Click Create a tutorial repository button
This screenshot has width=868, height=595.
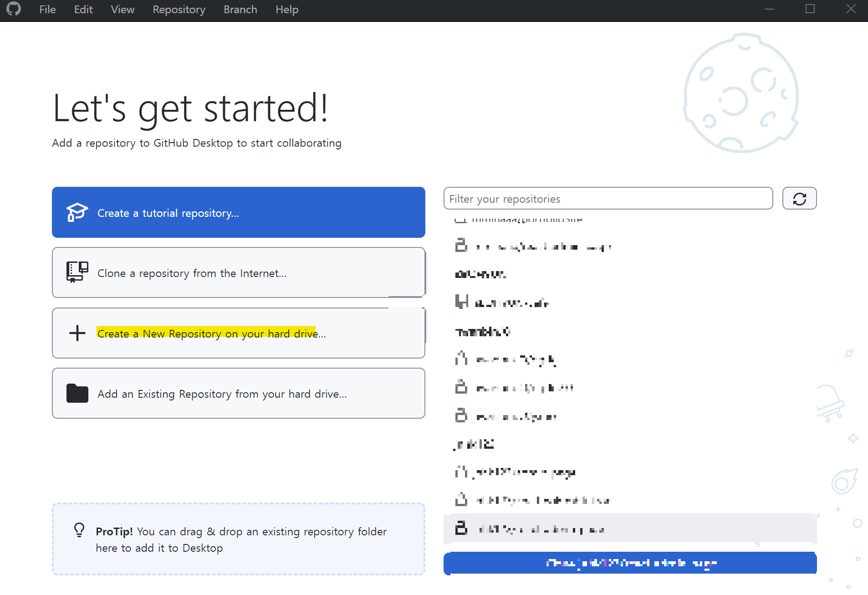pyautogui.click(x=239, y=212)
